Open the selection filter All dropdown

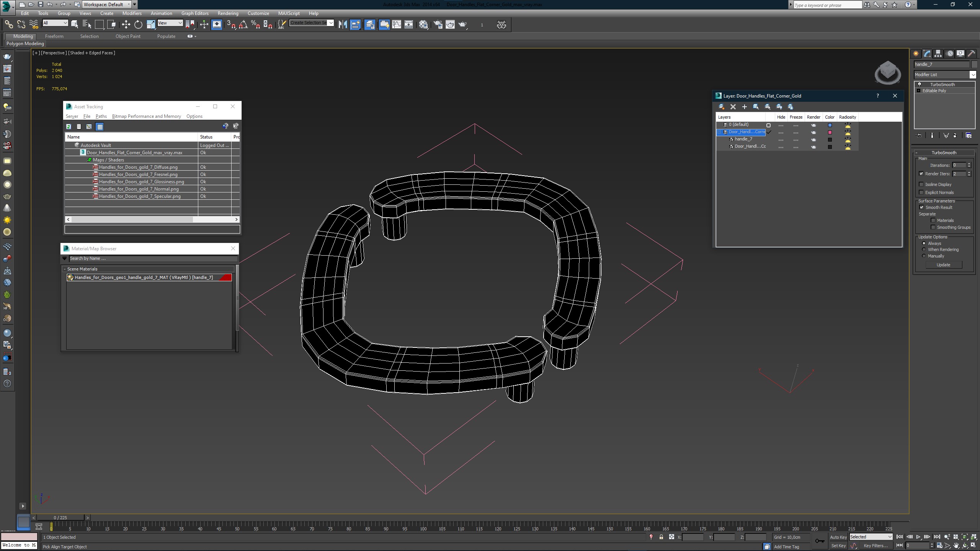coord(55,23)
